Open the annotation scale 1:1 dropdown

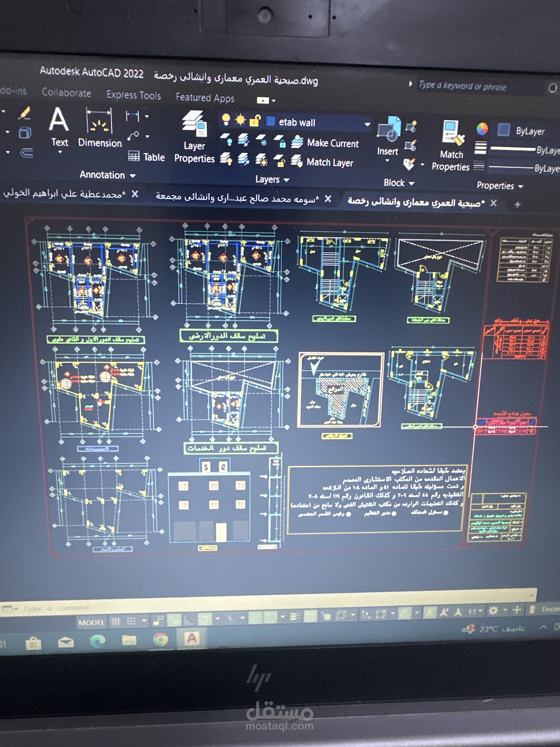475,611
